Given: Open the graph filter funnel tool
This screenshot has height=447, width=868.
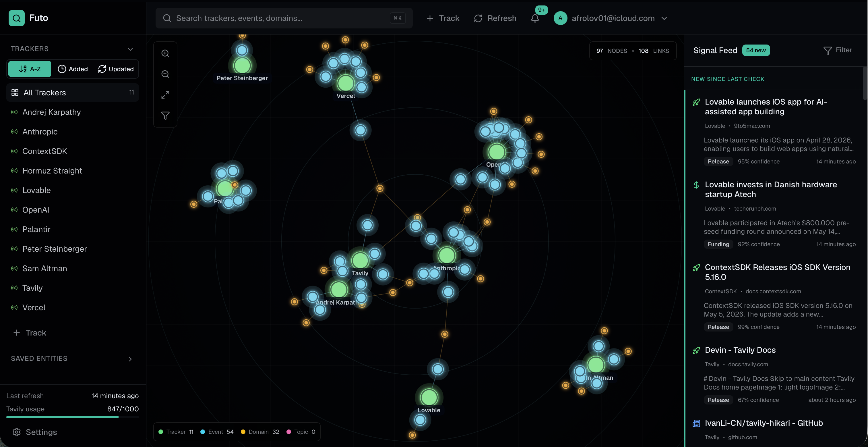Looking at the screenshot, I should click(x=165, y=115).
